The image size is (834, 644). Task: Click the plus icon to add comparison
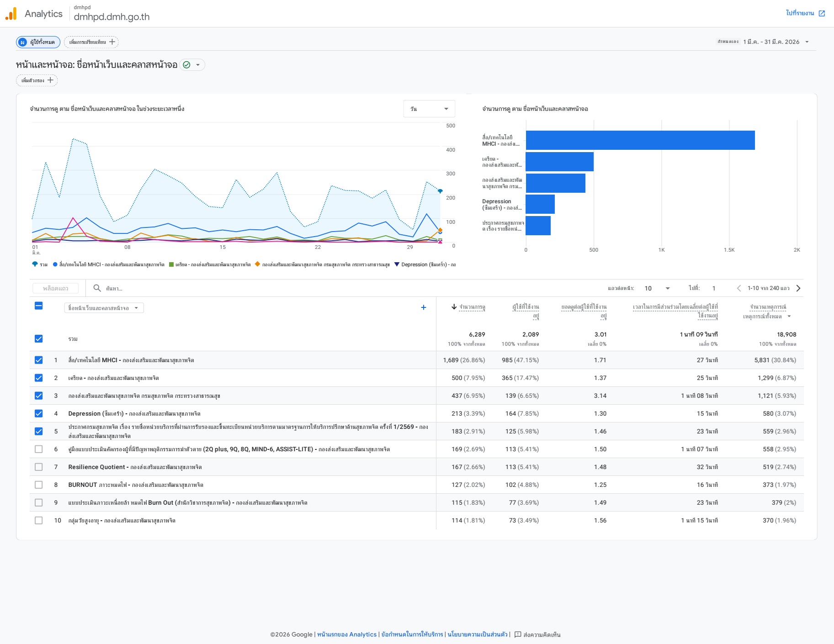[112, 42]
